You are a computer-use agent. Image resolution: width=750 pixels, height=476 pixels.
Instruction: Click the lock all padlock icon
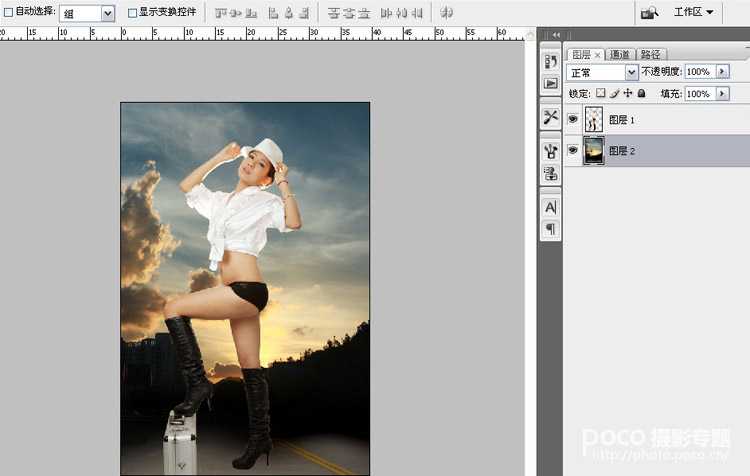point(642,93)
